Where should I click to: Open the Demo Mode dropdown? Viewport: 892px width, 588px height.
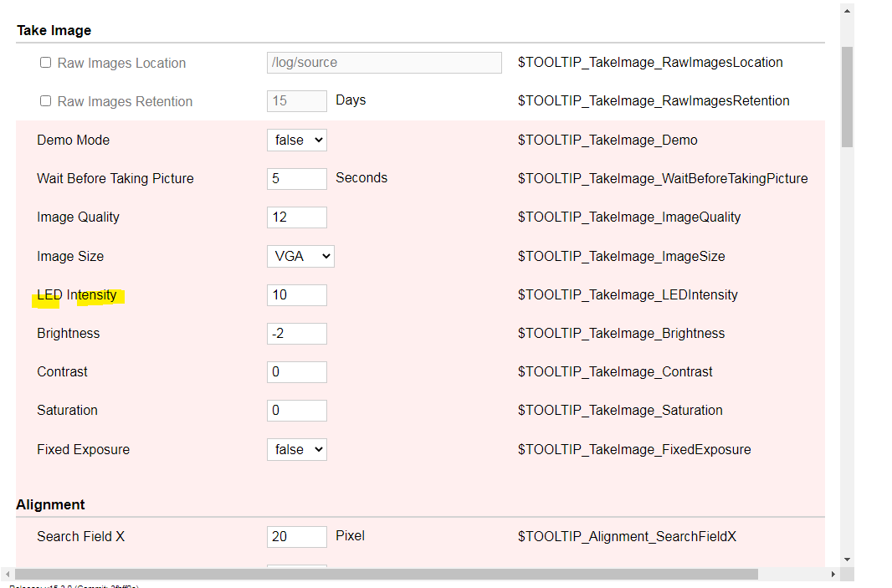click(296, 140)
